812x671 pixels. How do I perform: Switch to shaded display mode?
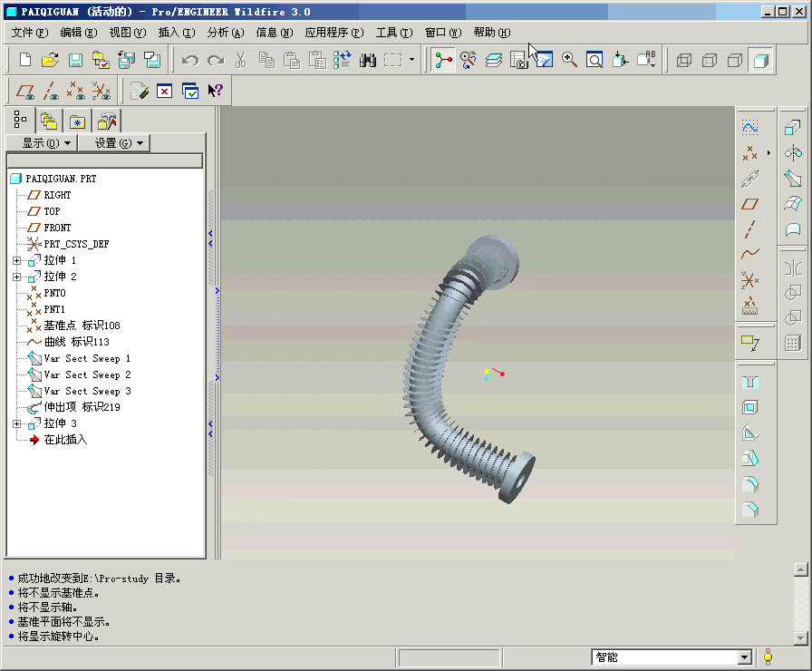pos(760,60)
